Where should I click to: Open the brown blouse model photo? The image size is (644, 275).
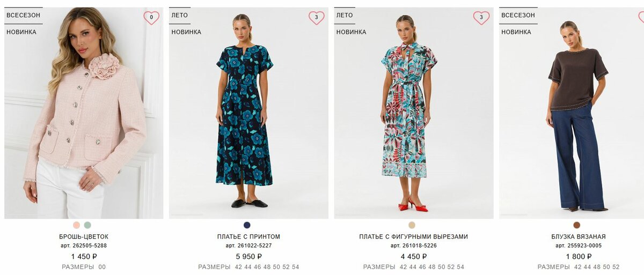(x=572, y=113)
